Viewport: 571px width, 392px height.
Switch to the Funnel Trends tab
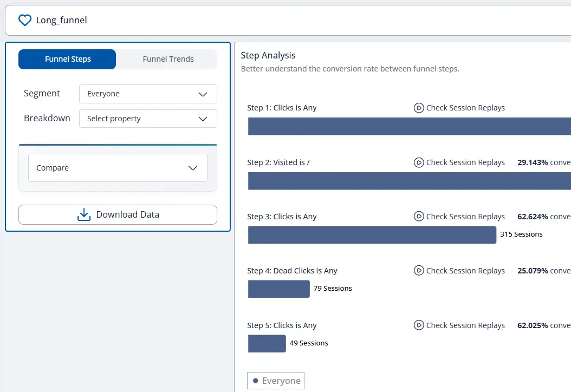[168, 59]
